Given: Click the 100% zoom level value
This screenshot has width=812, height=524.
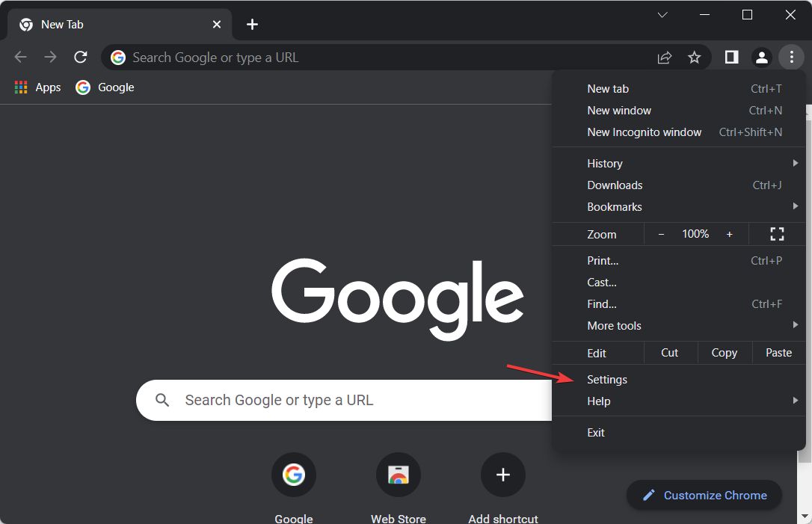Looking at the screenshot, I should click(695, 234).
